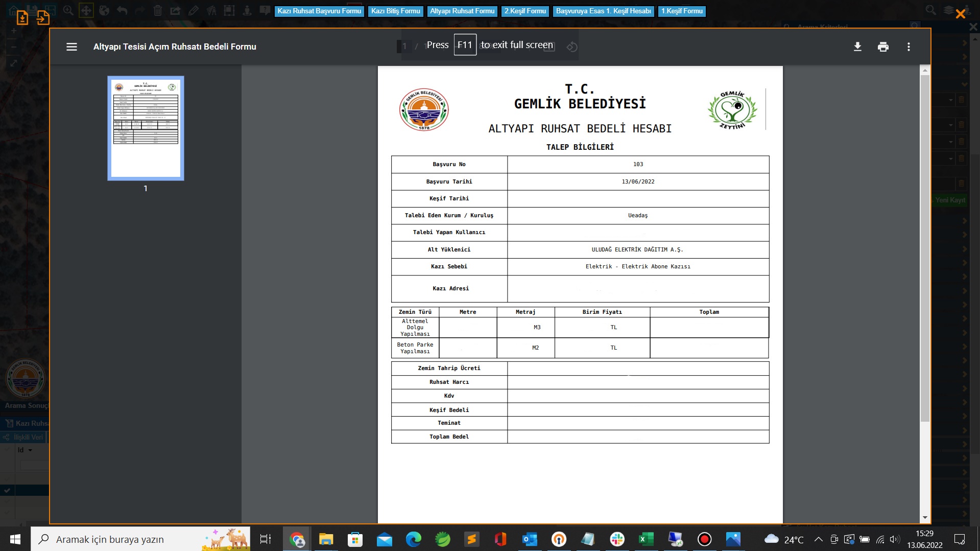Open Altyapı Ruhsat Formu
Image resolution: width=980 pixels, height=551 pixels.
pyautogui.click(x=462, y=11)
